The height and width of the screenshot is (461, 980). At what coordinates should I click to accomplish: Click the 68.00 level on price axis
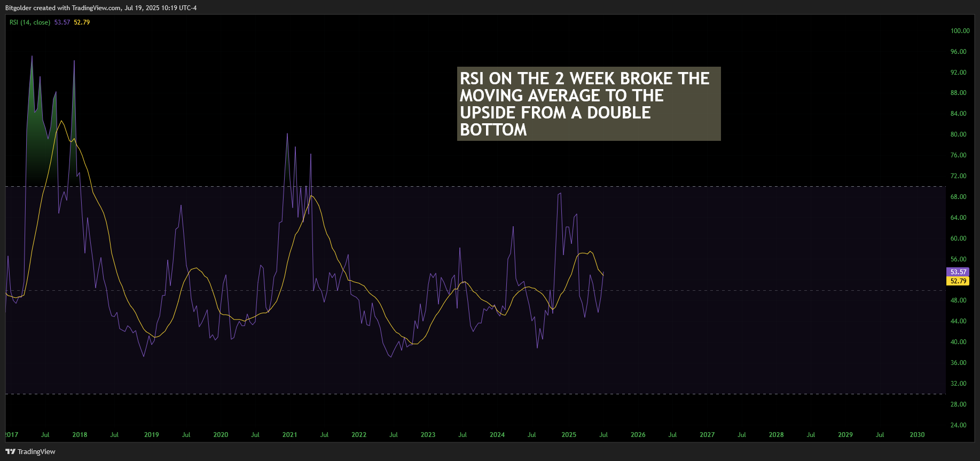tap(958, 197)
